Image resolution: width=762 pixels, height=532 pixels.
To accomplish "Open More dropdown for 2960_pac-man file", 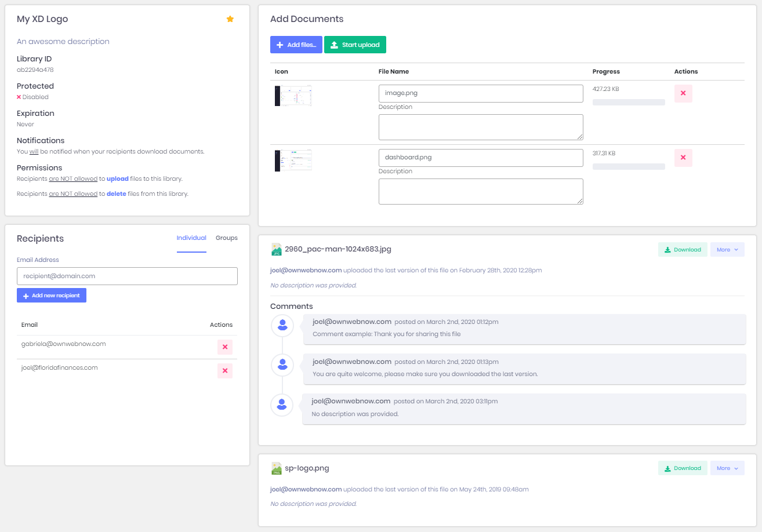I will pyautogui.click(x=727, y=250).
